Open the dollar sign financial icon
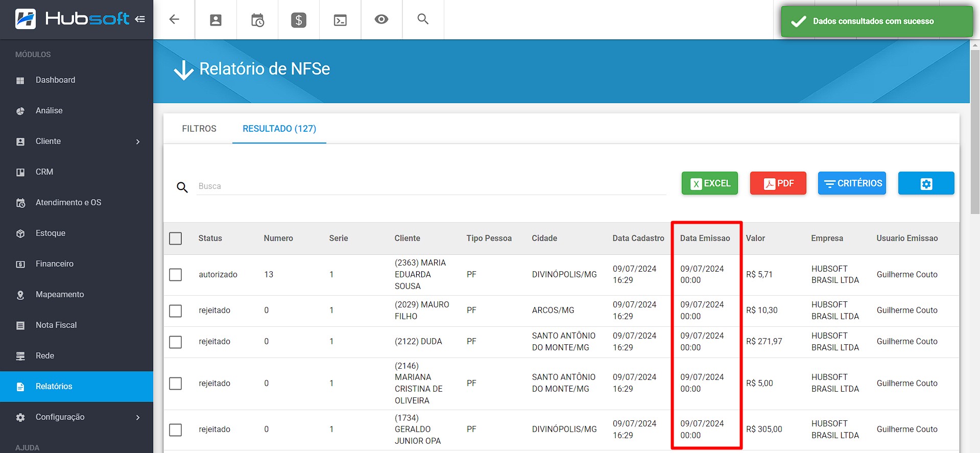 tap(299, 20)
